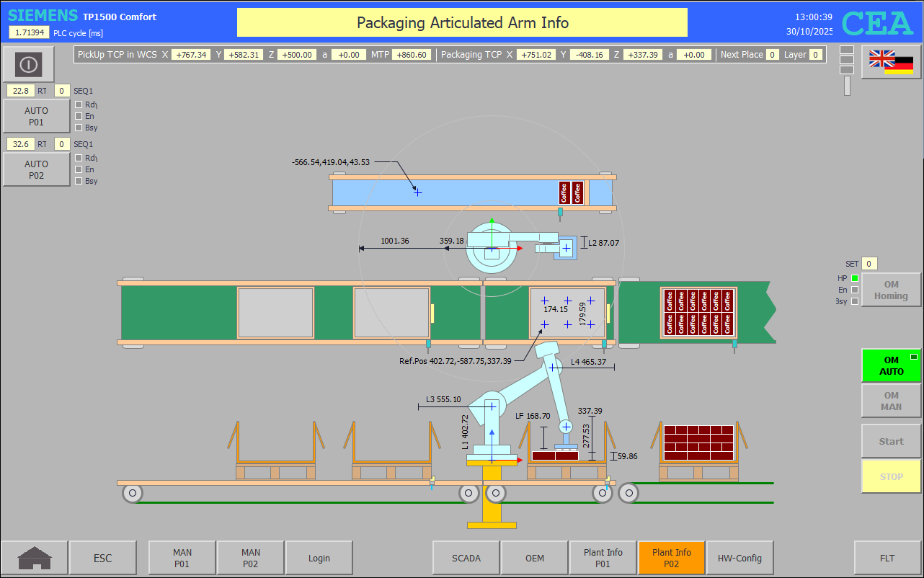Click the filled coffee carton on conveyor
Screen dimensions: 924x578
(698, 313)
